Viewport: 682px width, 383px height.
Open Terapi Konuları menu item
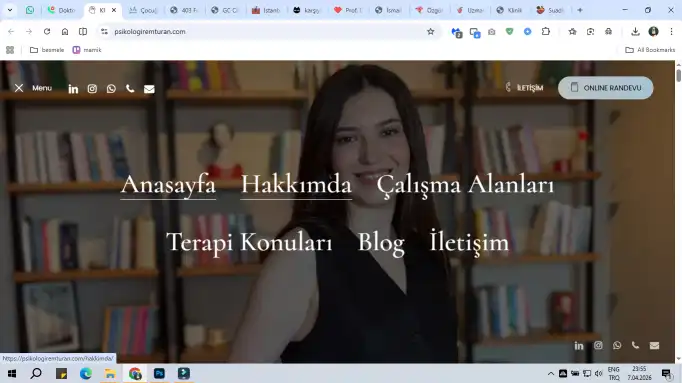click(x=249, y=242)
